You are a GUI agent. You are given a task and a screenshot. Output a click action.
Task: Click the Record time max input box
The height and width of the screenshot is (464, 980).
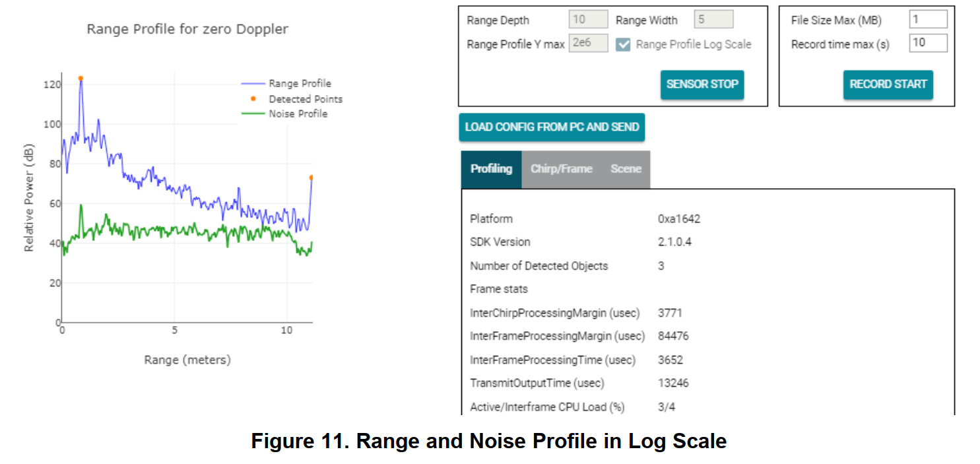coord(930,43)
